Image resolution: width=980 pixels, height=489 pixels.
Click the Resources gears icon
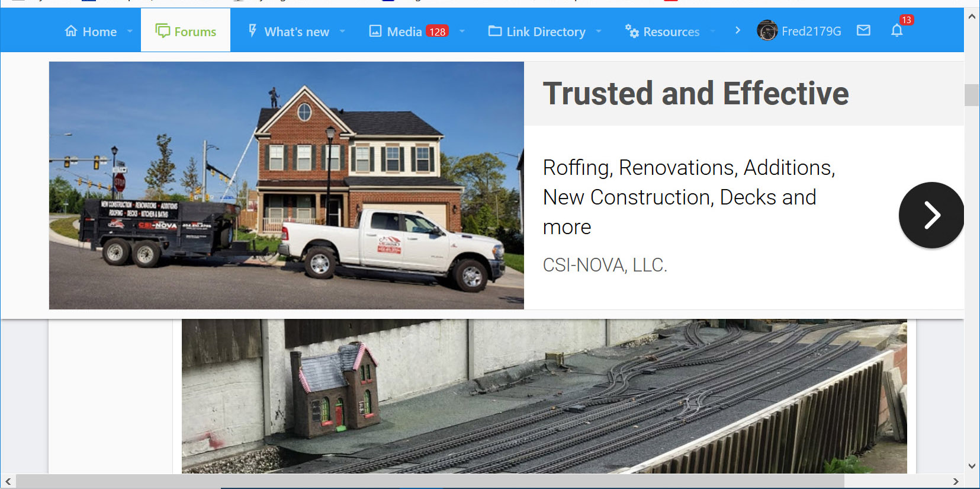coord(632,31)
